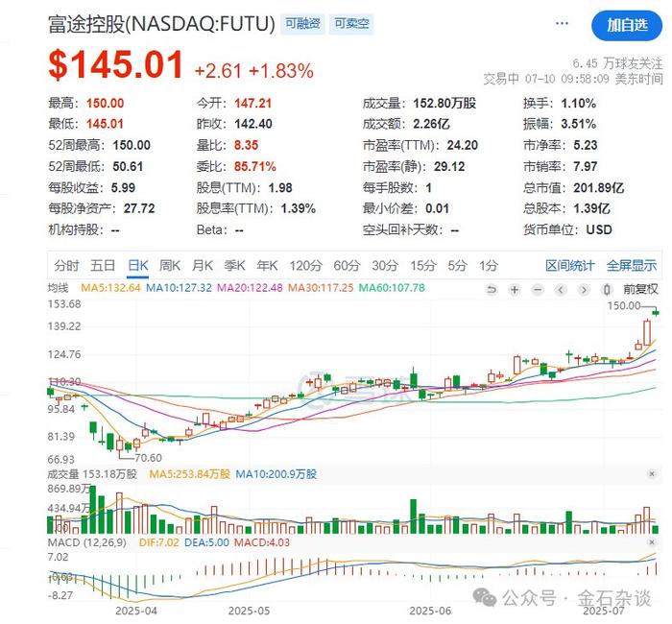Click the 可融资 tag
This screenshot has width=672, height=624.
(x=302, y=24)
